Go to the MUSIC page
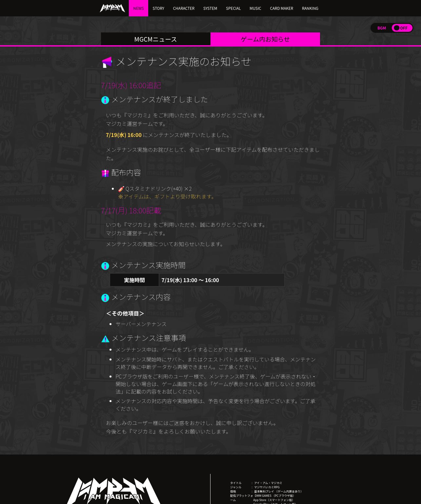This screenshot has width=421, height=504. pos(255,8)
